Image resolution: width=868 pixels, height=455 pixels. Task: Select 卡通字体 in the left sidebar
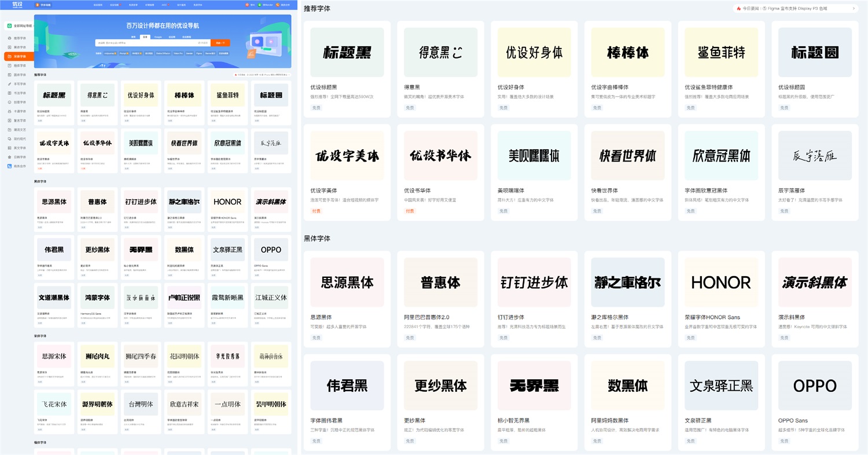[17, 111]
